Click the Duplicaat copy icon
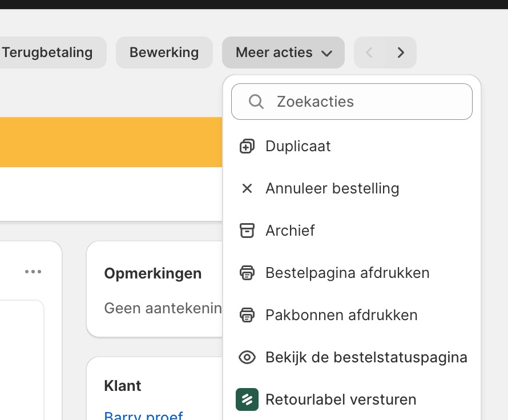The image size is (508, 420). pyautogui.click(x=247, y=146)
